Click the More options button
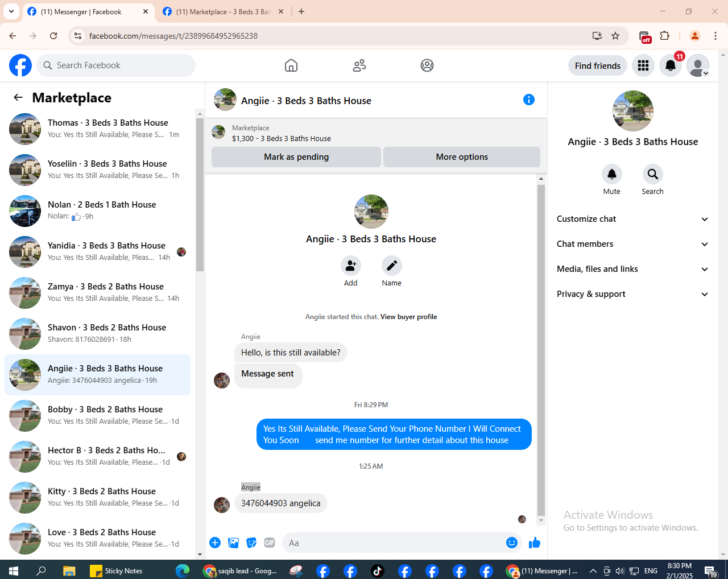Image resolution: width=728 pixels, height=579 pixels. pos(462,157)
